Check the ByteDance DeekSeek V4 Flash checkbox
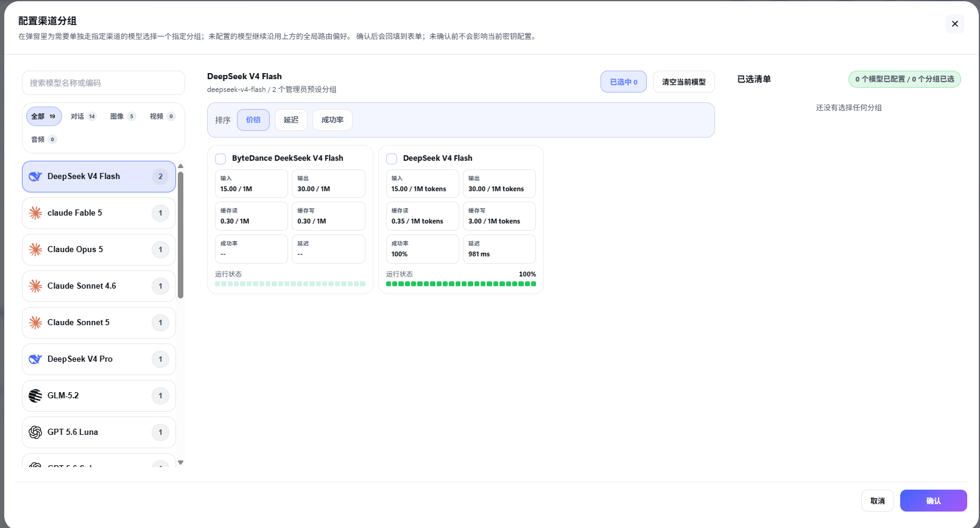The width and height of the screenshot is (980, 528). (220, 158)
